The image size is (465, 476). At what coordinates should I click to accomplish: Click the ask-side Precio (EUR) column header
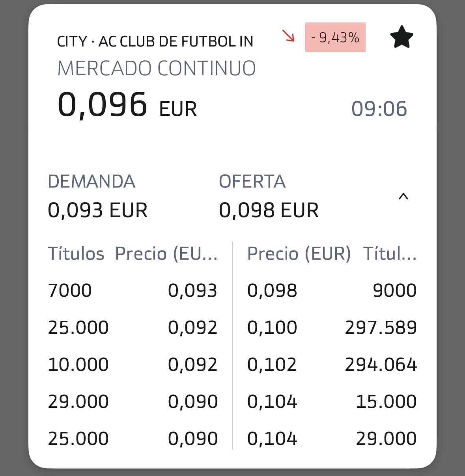[299, 253]
